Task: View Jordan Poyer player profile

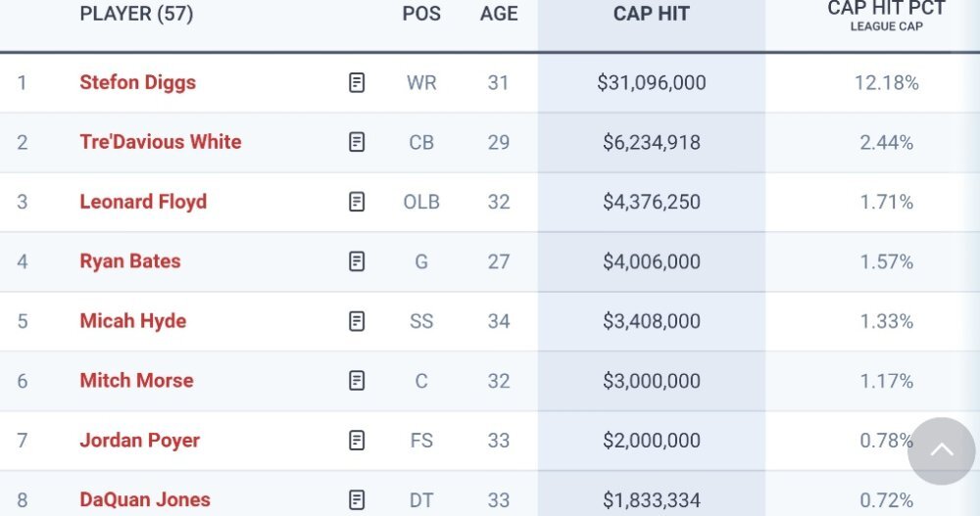Action: pyautogui.click(x=140, y=441)
